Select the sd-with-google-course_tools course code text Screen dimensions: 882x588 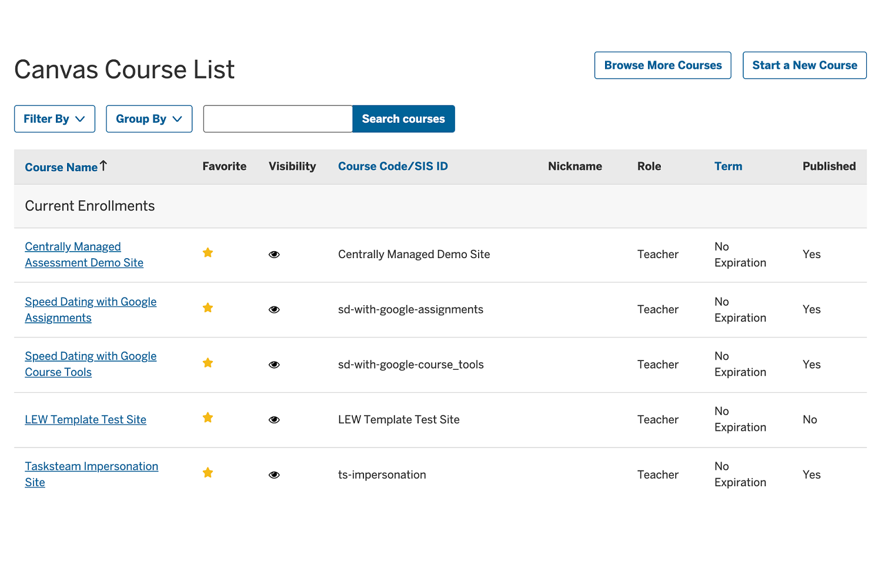411,365
